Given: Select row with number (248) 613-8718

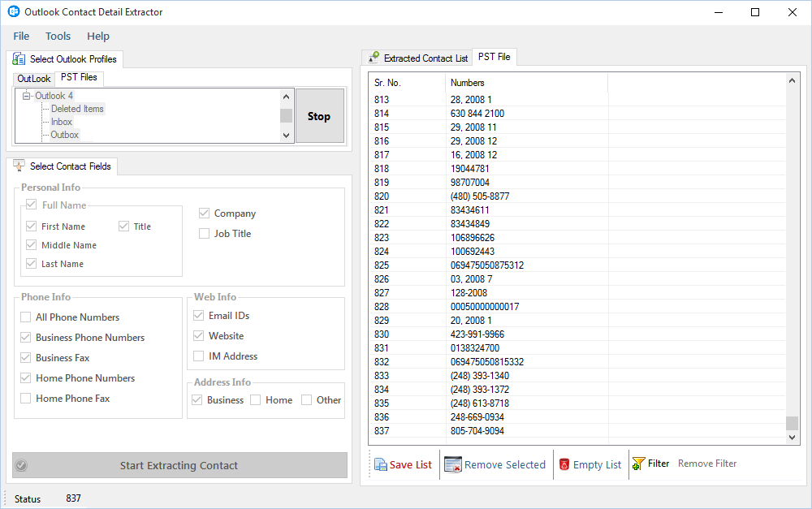Looking at the screenshot, I should (577, 403).
